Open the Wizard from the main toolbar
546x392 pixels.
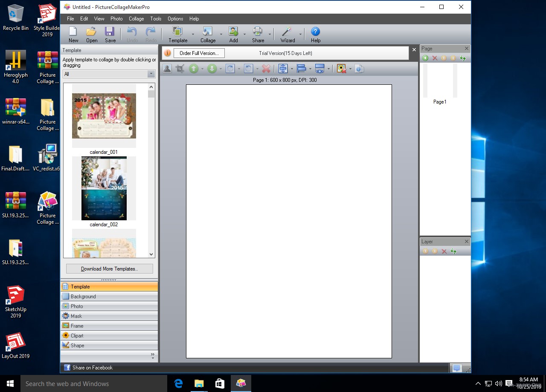point(287,34)
